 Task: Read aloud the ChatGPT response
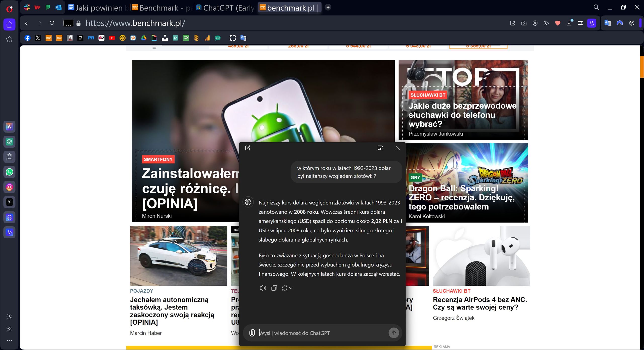tap(263, 288)
